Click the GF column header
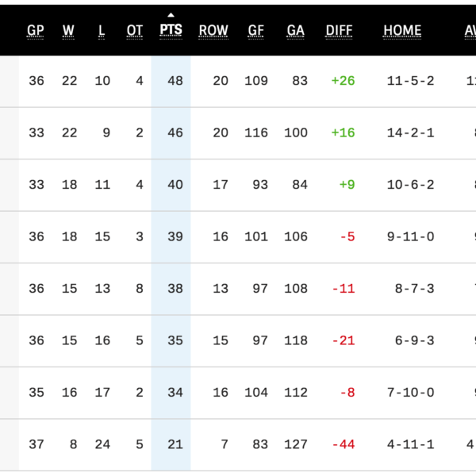 [255, 31]
